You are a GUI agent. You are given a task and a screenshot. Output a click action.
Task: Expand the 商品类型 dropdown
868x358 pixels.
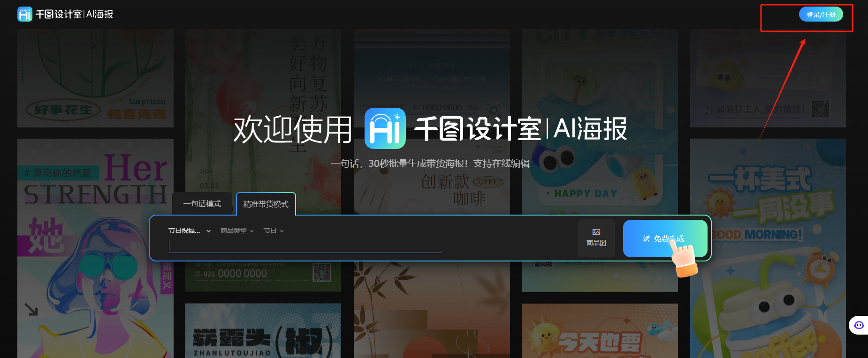237,231
